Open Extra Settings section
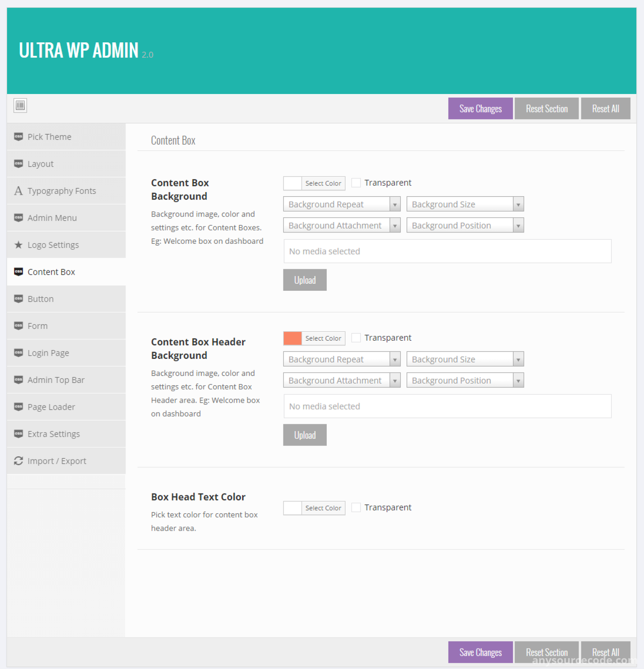Image resolution: width=644 pixels, height=669 pixels. coord(66,434)
